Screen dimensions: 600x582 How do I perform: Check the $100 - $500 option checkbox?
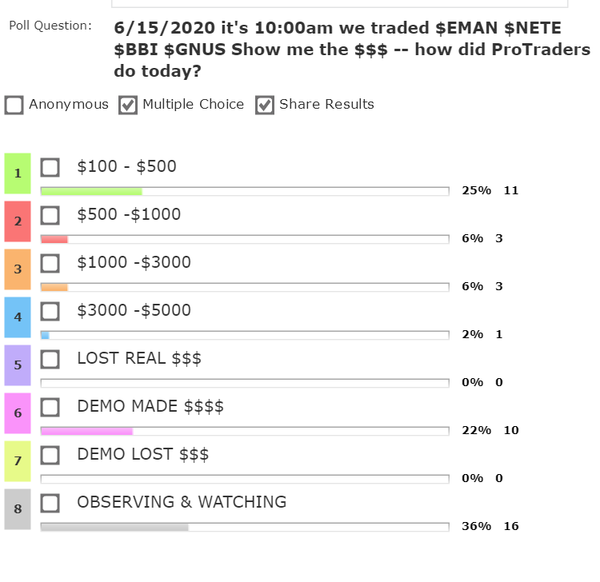tap(51, 167)
